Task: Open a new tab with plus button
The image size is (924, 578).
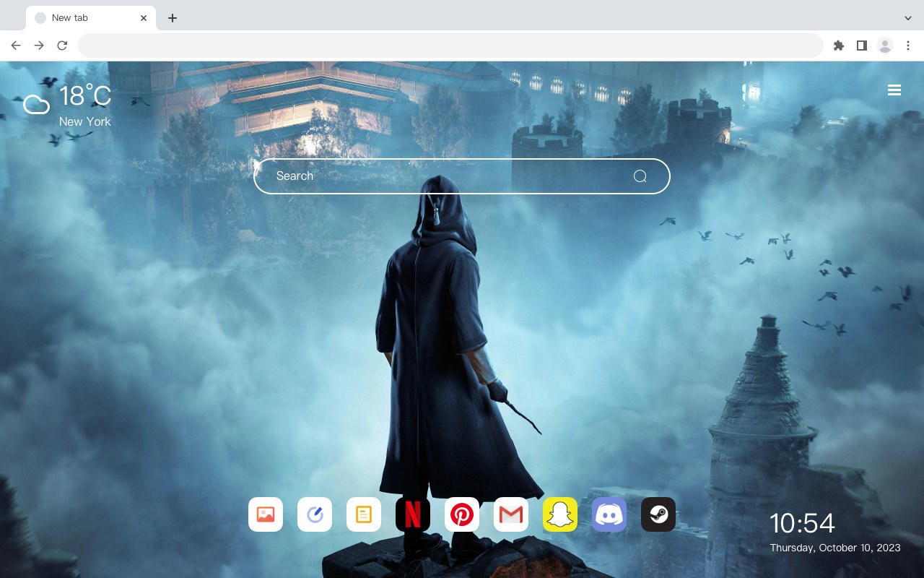Action: (x=172, y=18)
